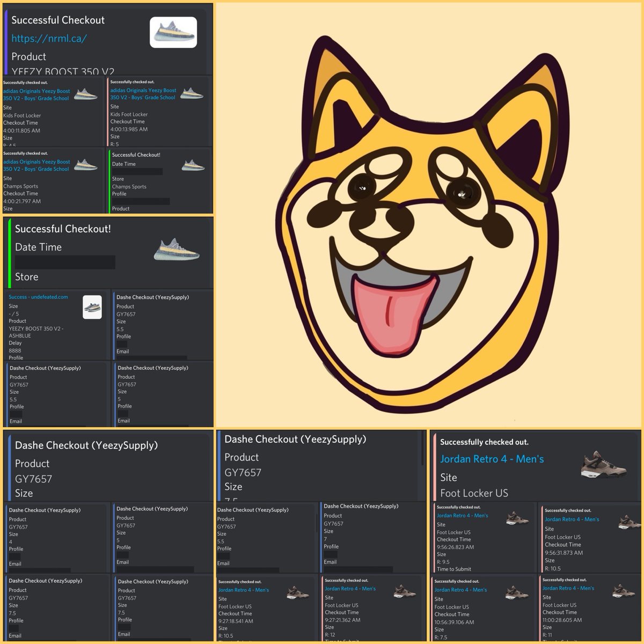Select the size value R: 12
This screenshot has height=644, width=644.
click(x=330, y=634)
